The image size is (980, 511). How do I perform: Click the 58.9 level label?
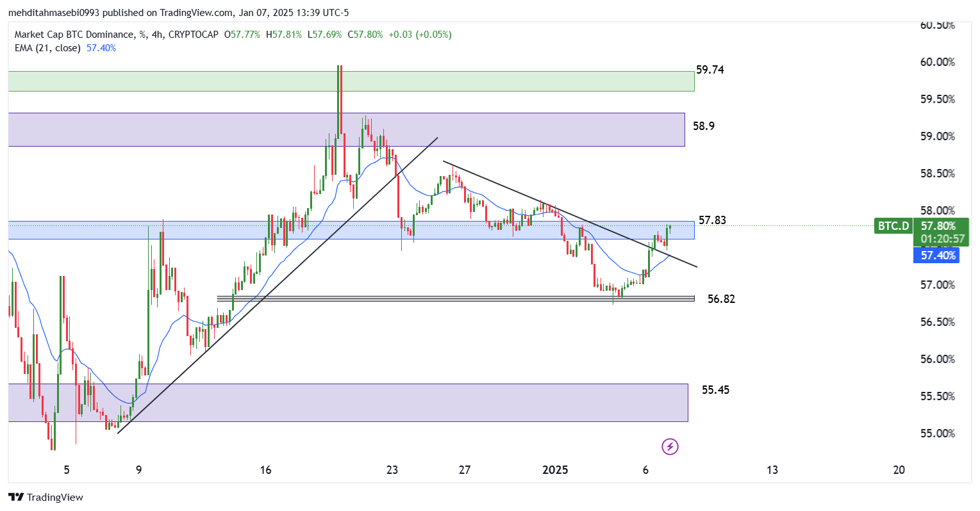704,126
